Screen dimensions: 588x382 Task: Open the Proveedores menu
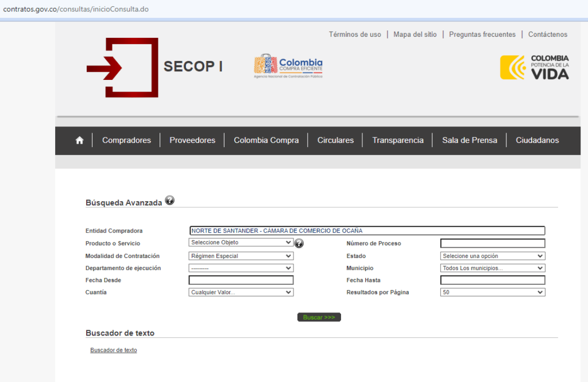(x=192, y=140)
